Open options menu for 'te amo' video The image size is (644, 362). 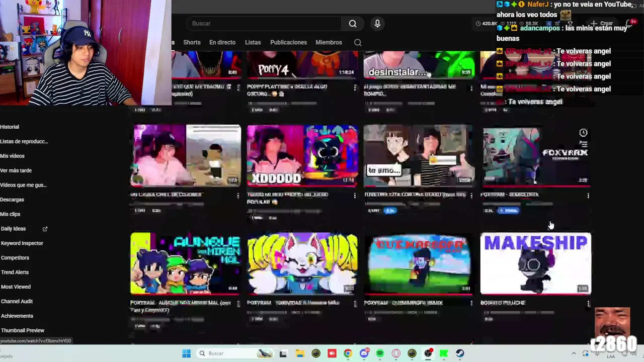(x=471, y=195)
